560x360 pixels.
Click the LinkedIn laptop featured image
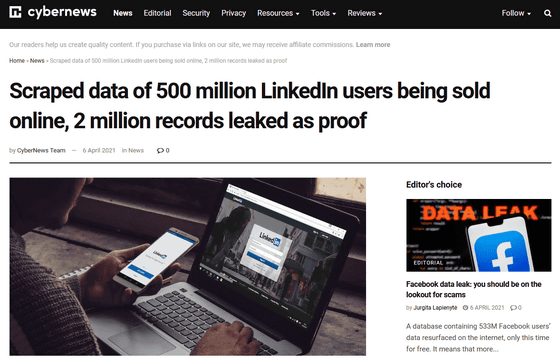tap(188, 266)
